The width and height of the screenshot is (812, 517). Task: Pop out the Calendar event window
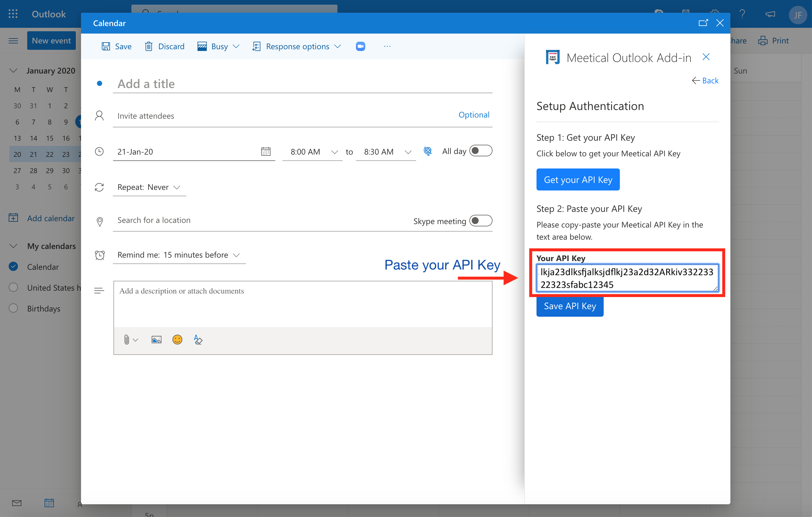703,23
